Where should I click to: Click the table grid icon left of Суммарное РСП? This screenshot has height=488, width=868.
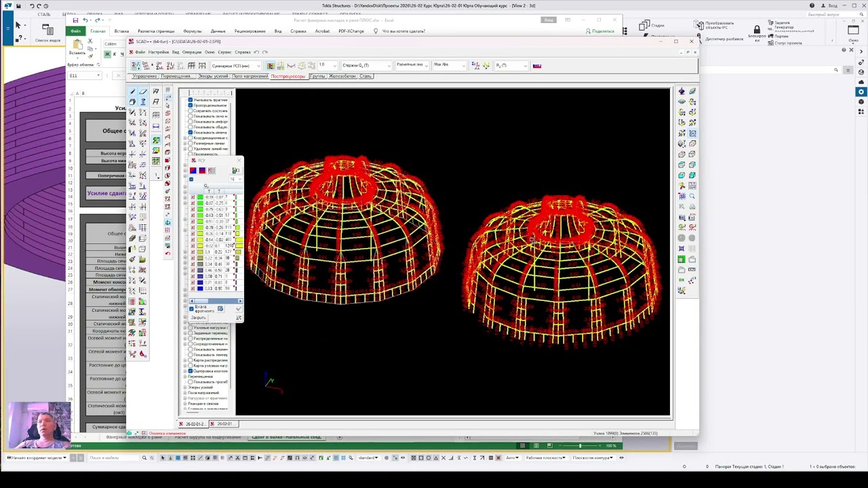point(201,66)
